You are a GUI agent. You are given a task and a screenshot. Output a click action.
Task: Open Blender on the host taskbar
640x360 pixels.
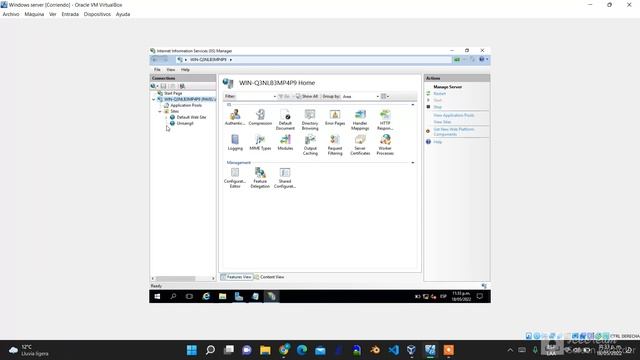(375, 350)
